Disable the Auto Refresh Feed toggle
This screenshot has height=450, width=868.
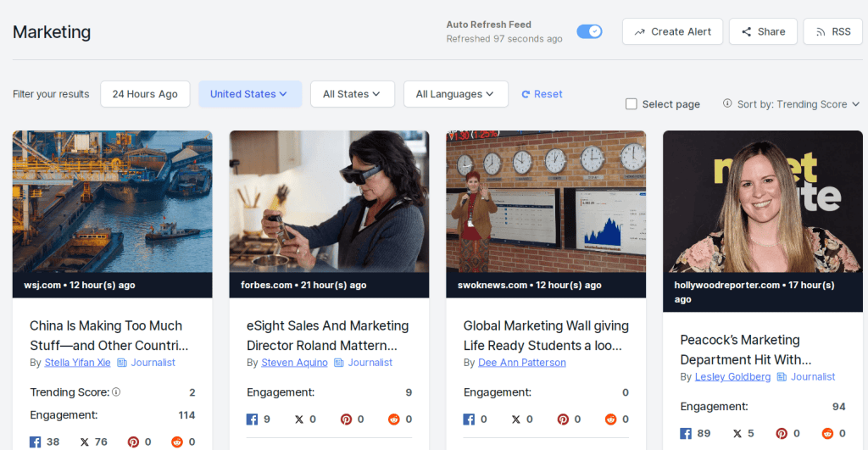point(589,31)
